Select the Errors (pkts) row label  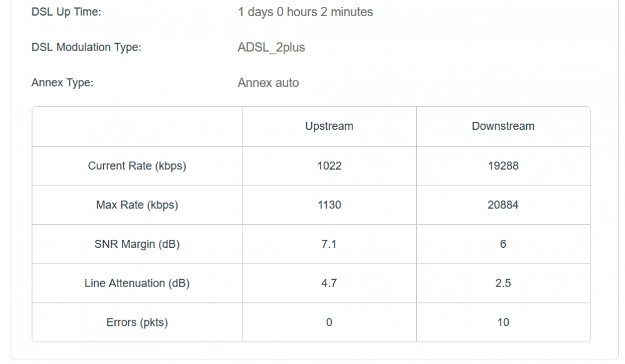coord(137,323)
